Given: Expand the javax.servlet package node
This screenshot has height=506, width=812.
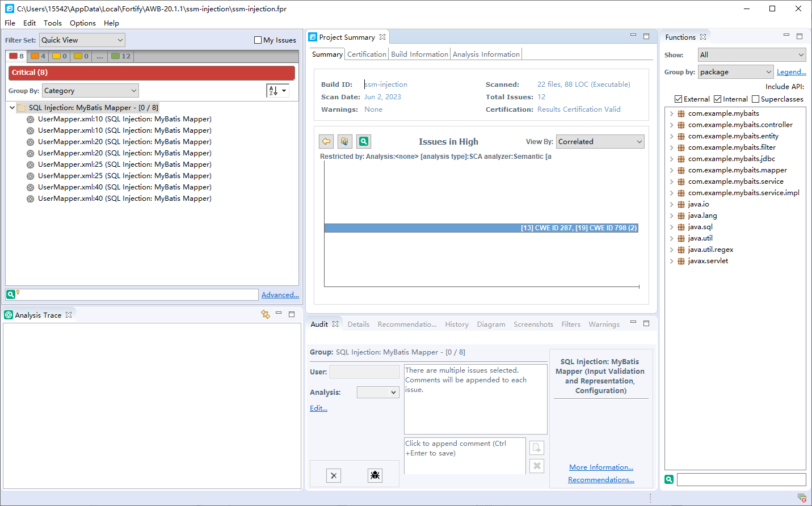Looking at the screenshot, I should (671, 261).
